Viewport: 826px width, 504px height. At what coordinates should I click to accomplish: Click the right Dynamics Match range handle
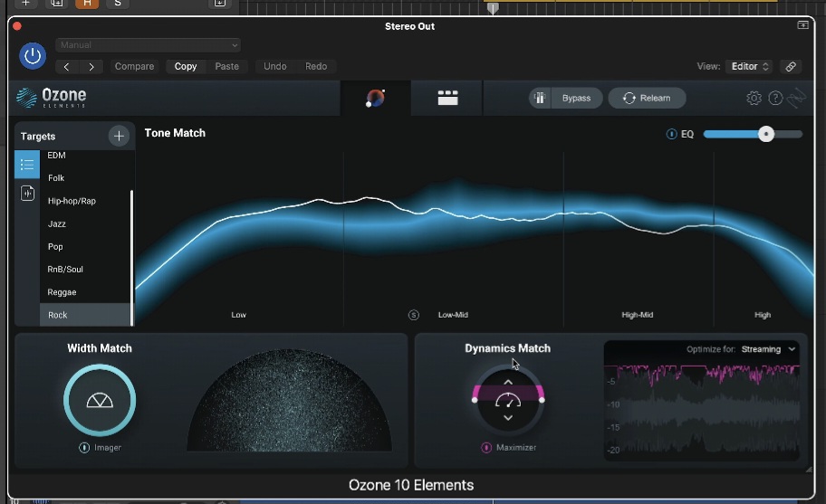(542, 400)
